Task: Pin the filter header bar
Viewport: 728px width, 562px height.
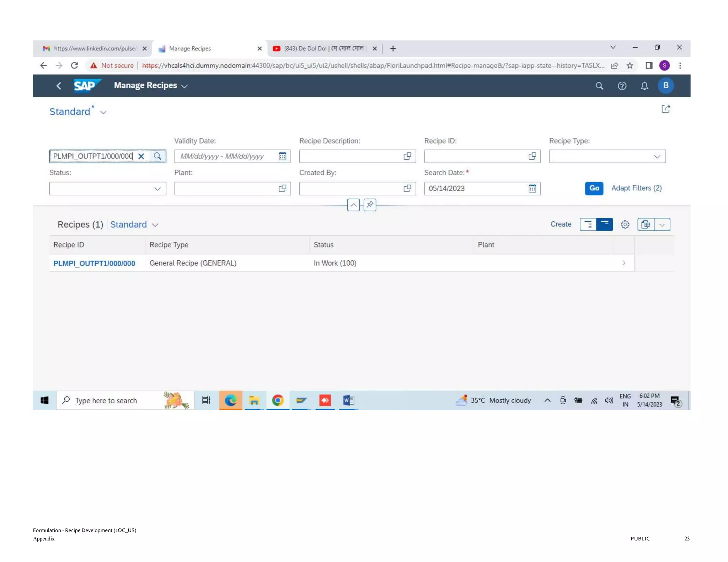Action: point(370,205)
